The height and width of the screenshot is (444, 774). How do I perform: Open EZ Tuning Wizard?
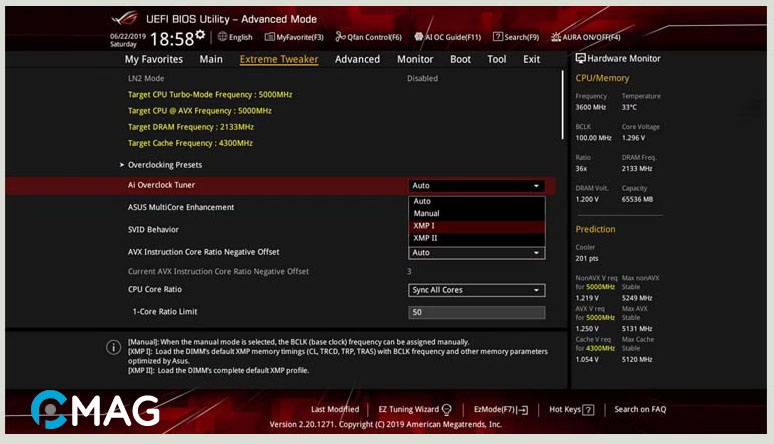[x=415, y=409]
